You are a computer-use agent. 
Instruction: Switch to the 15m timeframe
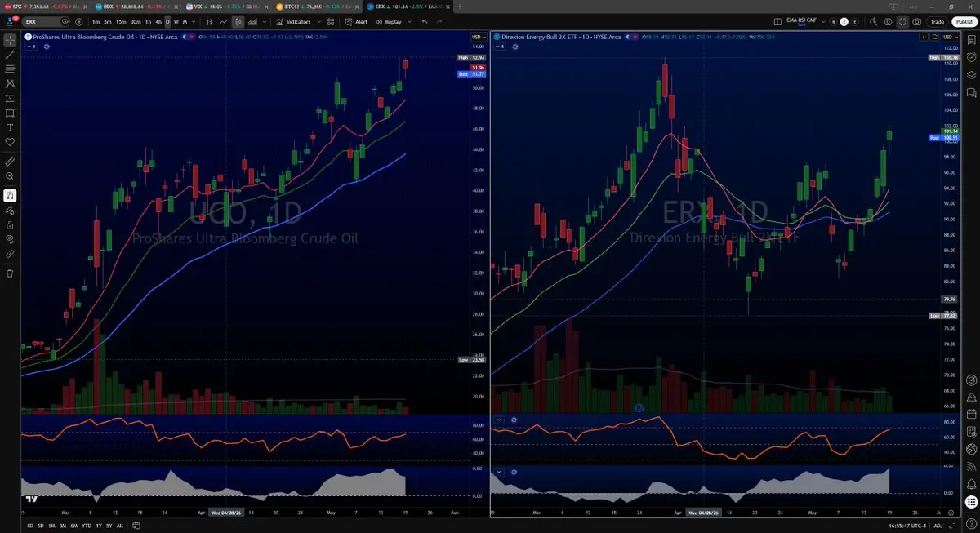(x=121, y=21)
